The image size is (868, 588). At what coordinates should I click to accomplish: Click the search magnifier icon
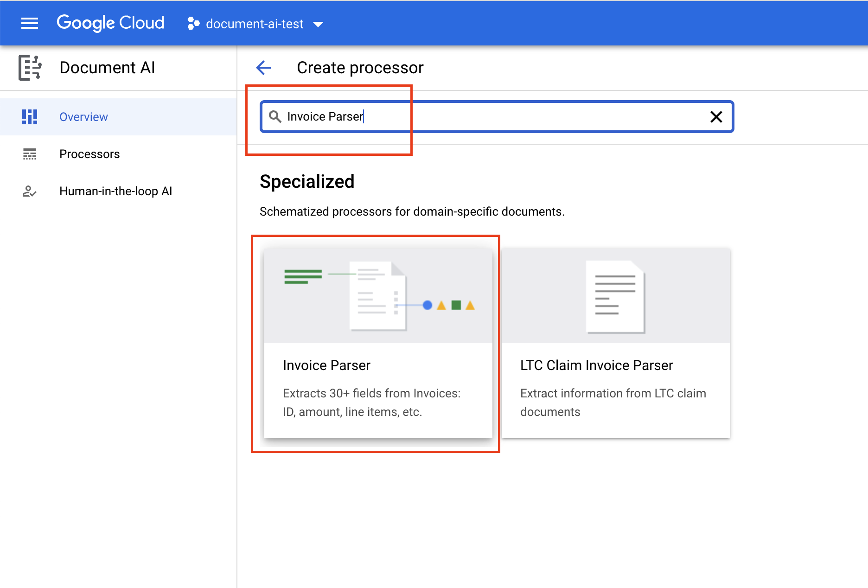coord(275,117)
